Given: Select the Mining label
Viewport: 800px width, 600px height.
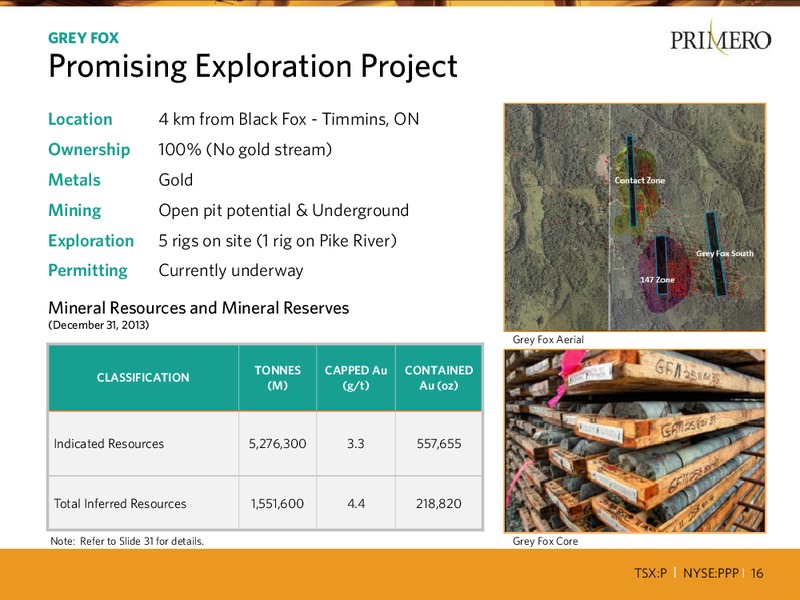Looking at the screenshot, I should pos(74,210).
